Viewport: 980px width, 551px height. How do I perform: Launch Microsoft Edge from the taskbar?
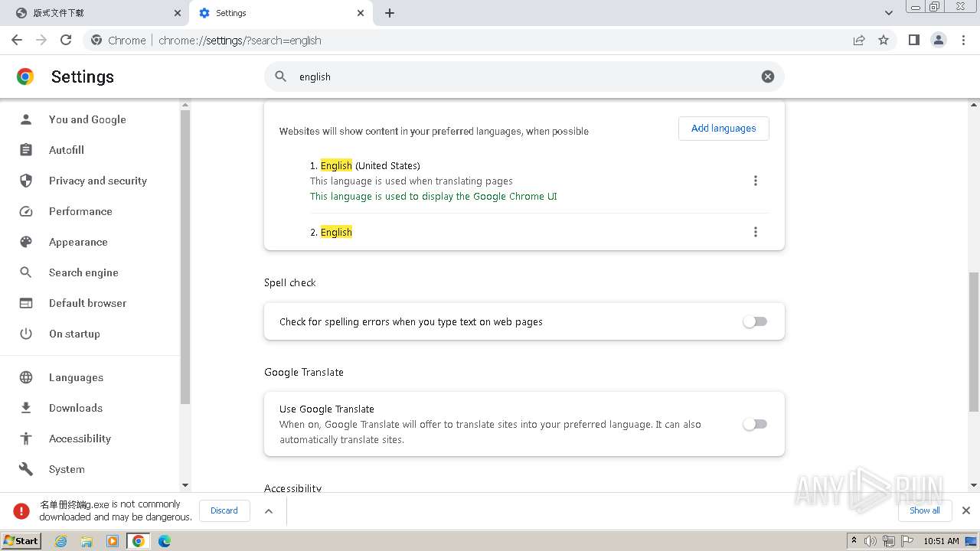coord(164,541)
